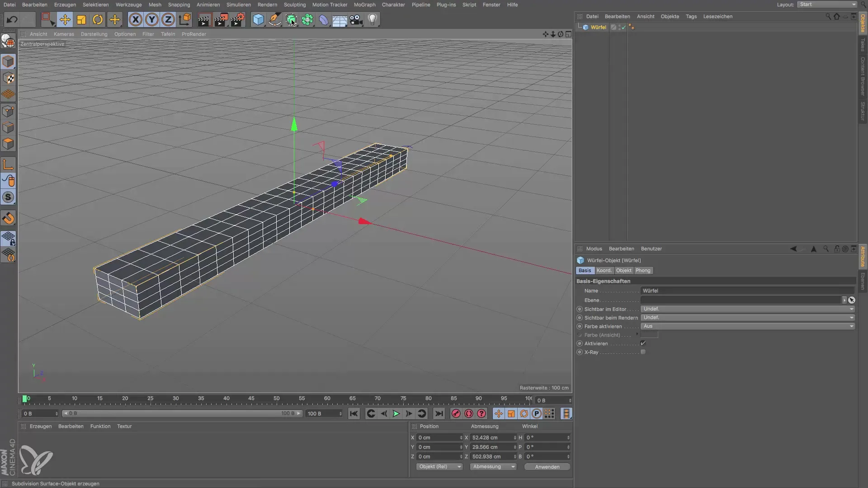
Task: Toggle the X axis lock
Action: pyautogui.click(x=135, y=20)
